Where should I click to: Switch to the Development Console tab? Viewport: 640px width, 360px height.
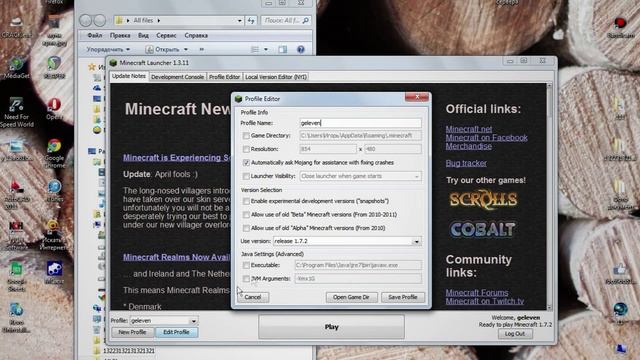tap(177, 77)
